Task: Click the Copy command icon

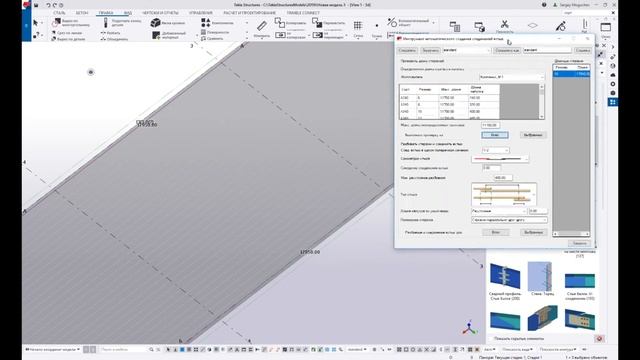Action: click(x=280, y=22)
